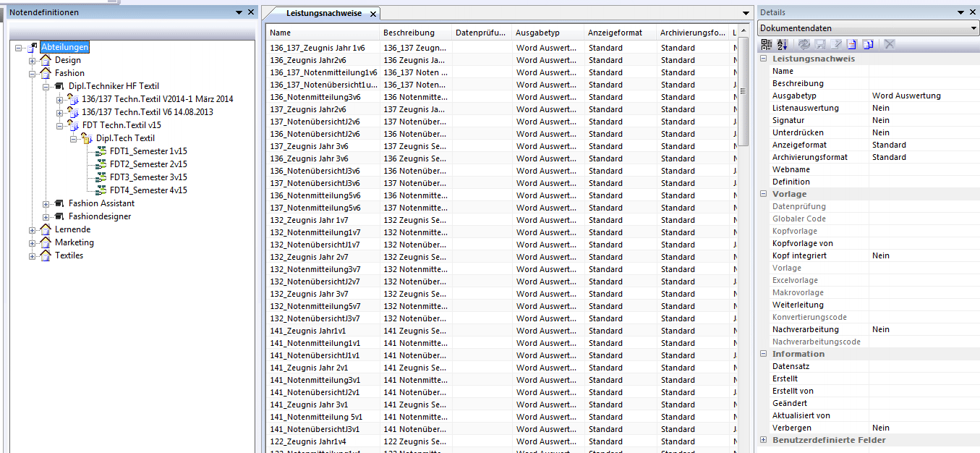Click the categorized view icon in Details toolbar
The height and width of the screenshot is (453, 980).
pos(767,44)
